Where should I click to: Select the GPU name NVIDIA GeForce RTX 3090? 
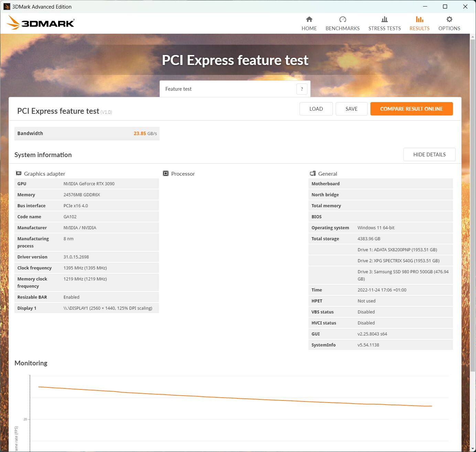tap(89, 184)
